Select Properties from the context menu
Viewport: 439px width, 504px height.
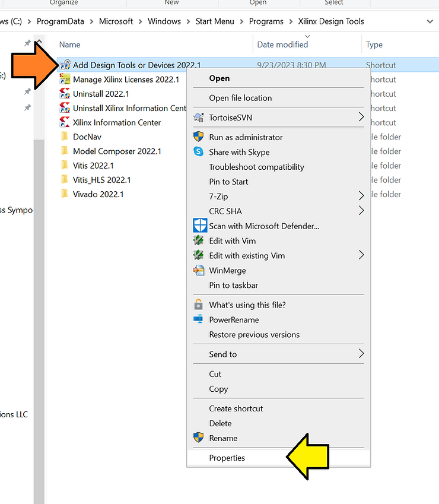pos(227,458)
